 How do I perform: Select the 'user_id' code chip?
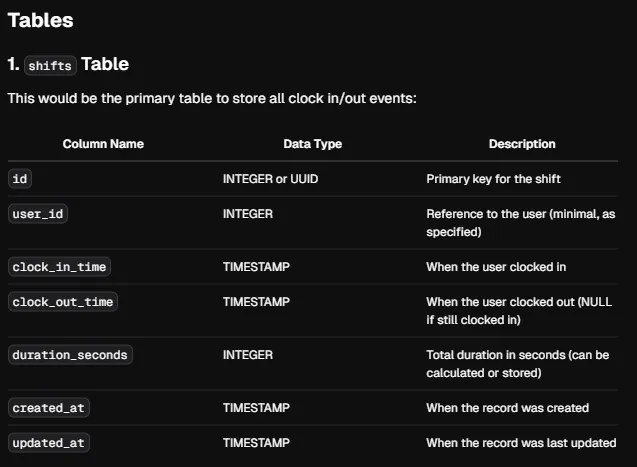pos(38,214)
